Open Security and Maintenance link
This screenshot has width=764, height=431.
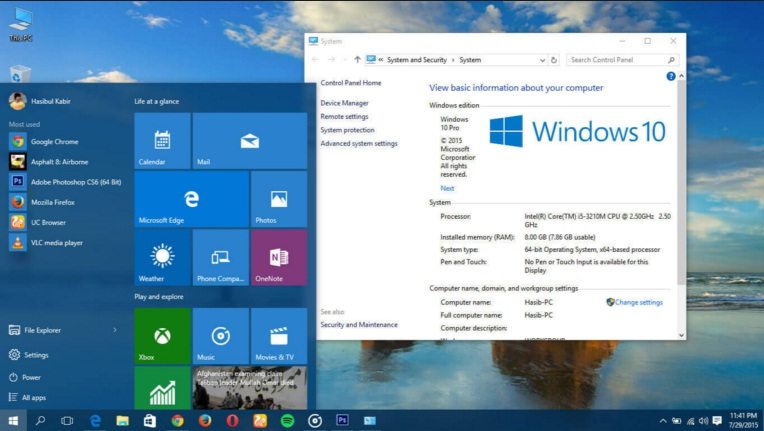359,325
